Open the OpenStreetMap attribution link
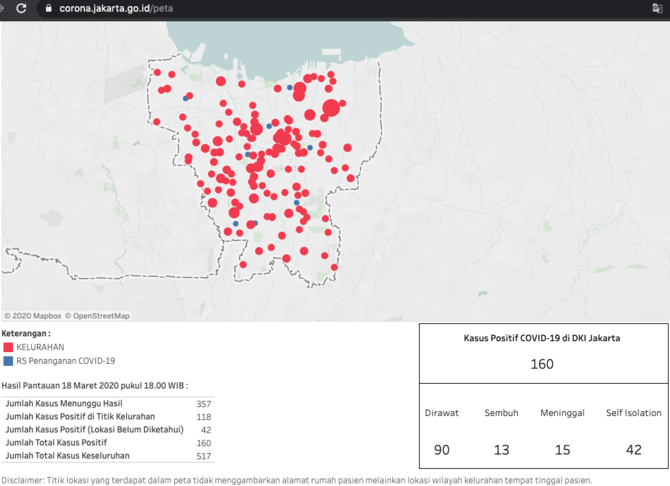670x486 pixels. (100, 316)
